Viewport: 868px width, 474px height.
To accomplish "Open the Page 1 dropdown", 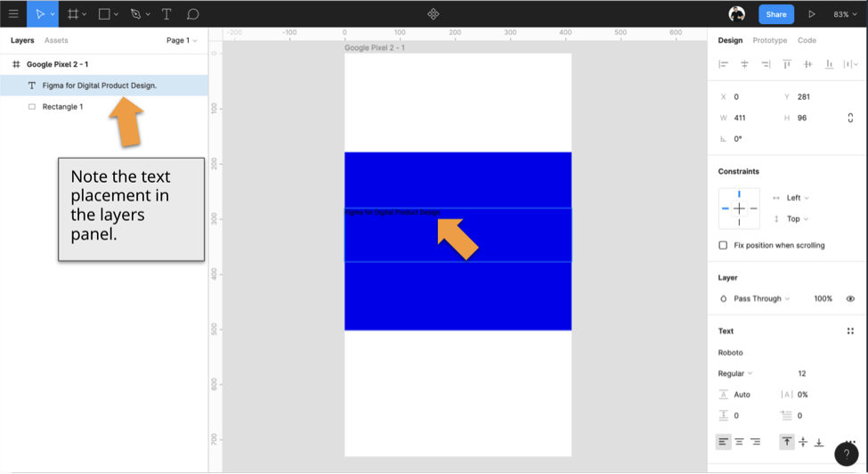I will (x=182, y=40).
